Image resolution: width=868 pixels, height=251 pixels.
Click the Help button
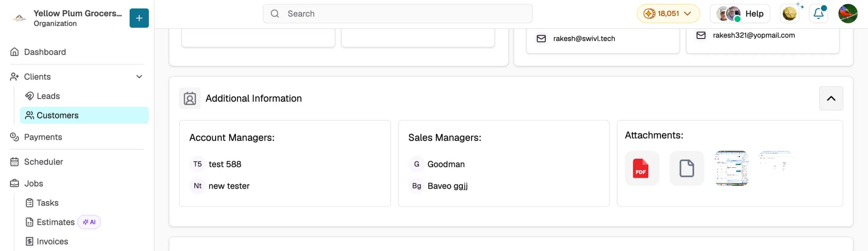pyautogui.click(x=740, y=14)
